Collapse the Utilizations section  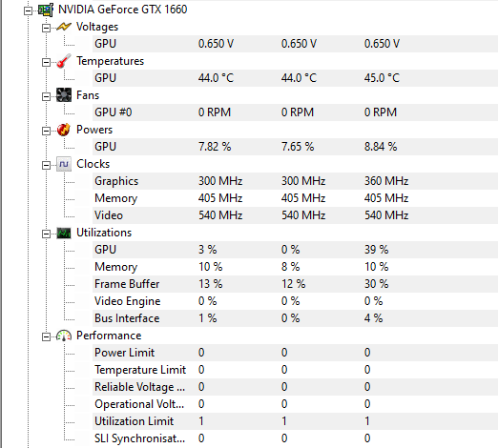(x=46, y=234)
